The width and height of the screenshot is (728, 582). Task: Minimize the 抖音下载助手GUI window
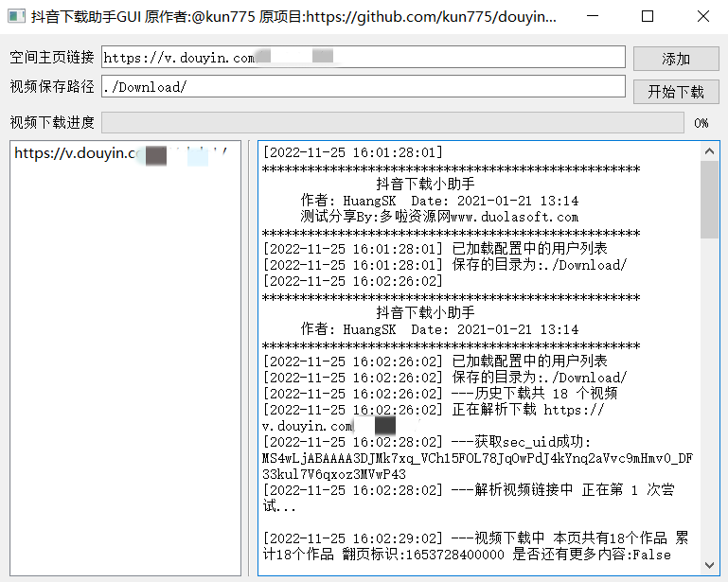[x=593, y=16]
